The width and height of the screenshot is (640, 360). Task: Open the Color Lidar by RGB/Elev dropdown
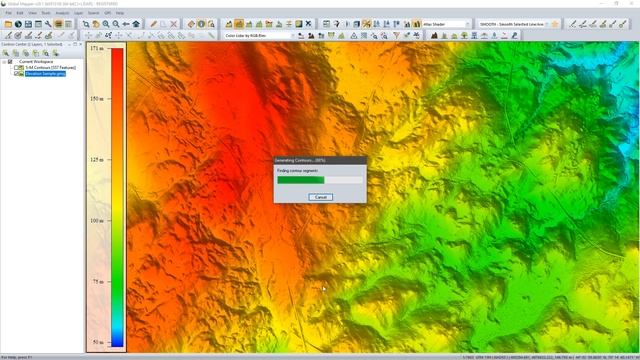click(x=293, y=36)
